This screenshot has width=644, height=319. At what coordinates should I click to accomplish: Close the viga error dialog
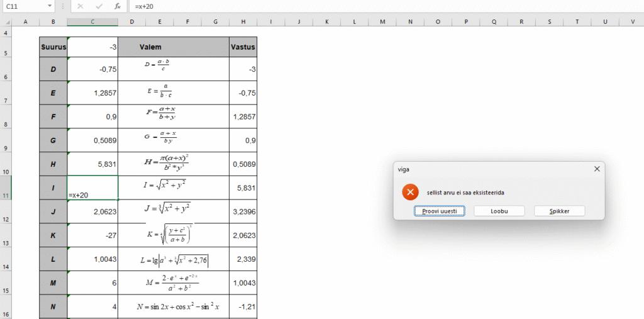point(597,169)
